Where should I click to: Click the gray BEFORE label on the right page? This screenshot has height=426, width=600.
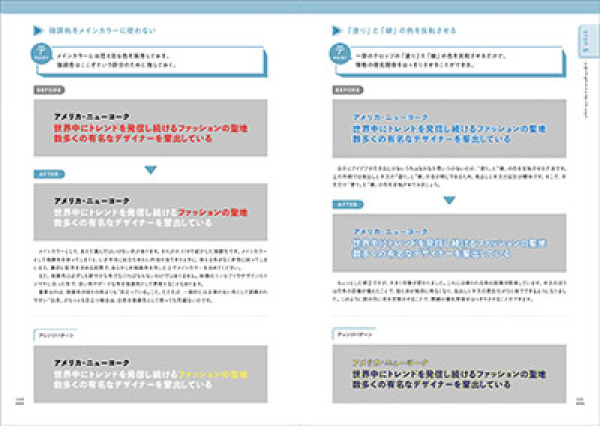click(x=348, y=90)
